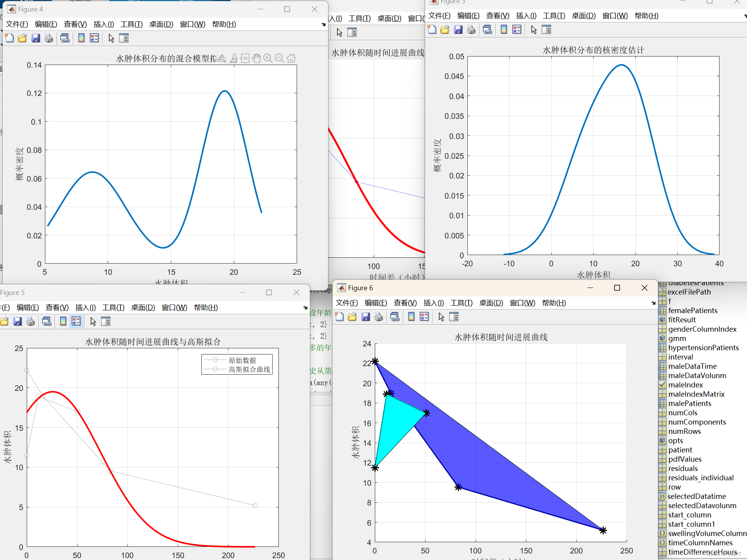Click Open File icon in Figure 3
Screen dimensions: 747x560
[445, 30]
